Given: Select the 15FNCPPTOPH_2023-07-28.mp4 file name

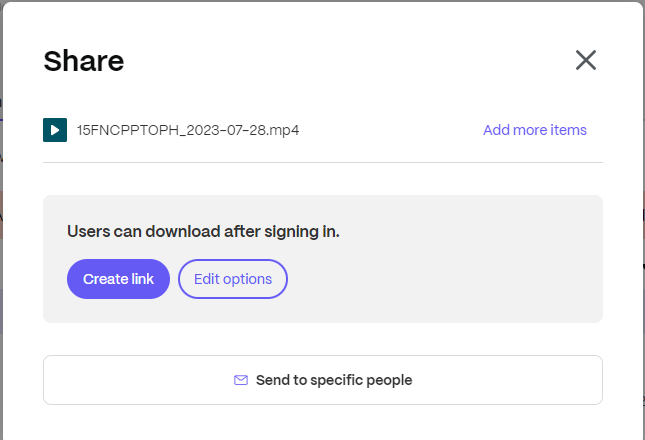Looking at the screenshot, I should click(x=188, y=130).
